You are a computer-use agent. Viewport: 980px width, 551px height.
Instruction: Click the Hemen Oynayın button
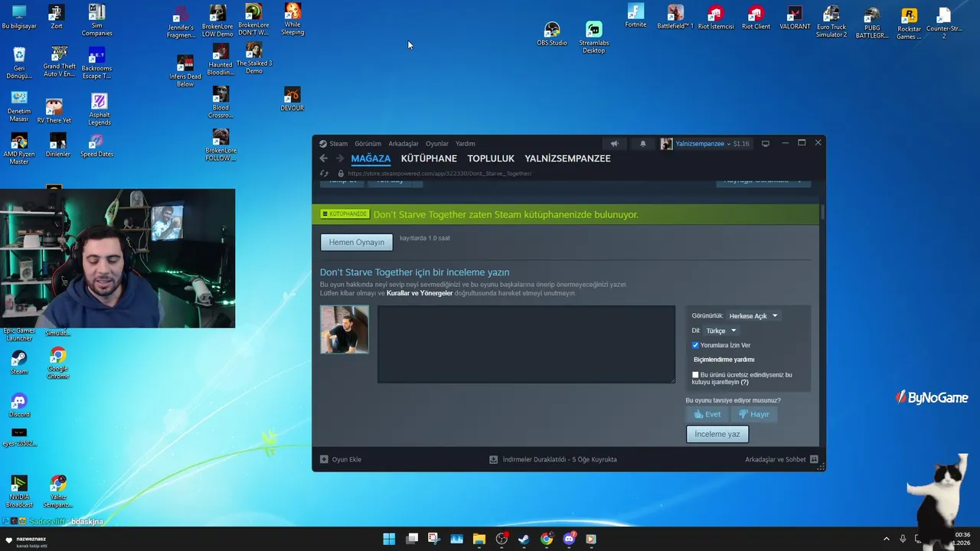357,242
